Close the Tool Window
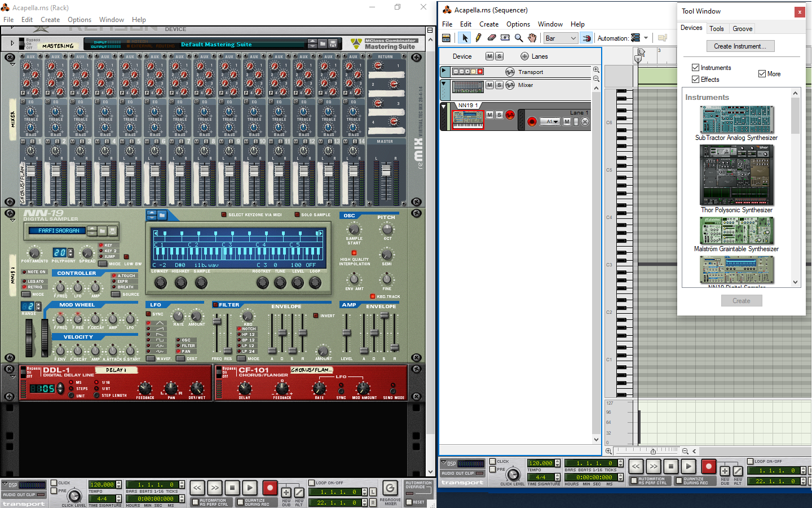This screenshot has height=508, width=812. 799,12
